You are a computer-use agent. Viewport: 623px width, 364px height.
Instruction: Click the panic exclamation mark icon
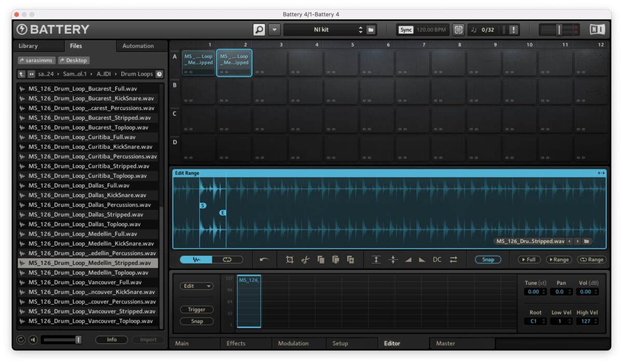click(x=513, y=30)
